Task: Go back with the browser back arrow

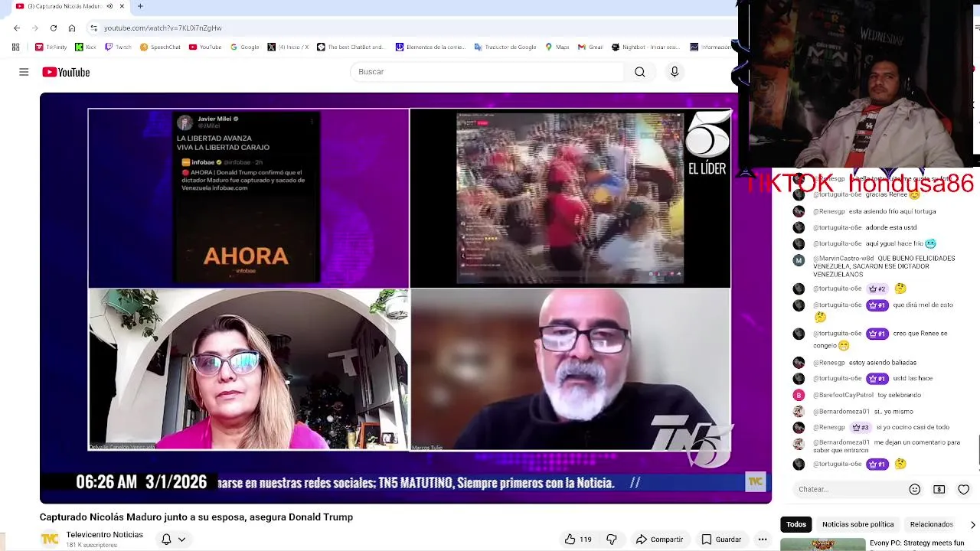Action: (x=17, y=28)
